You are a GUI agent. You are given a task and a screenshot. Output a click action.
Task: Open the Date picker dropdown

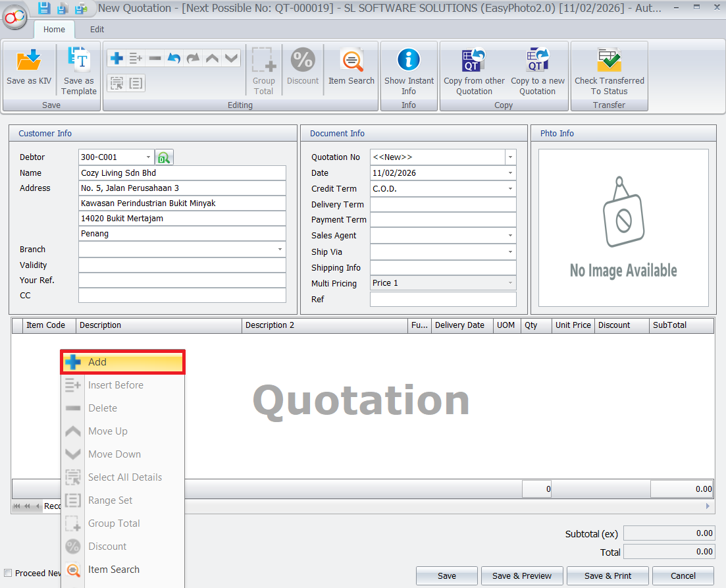tap(510, 173)
